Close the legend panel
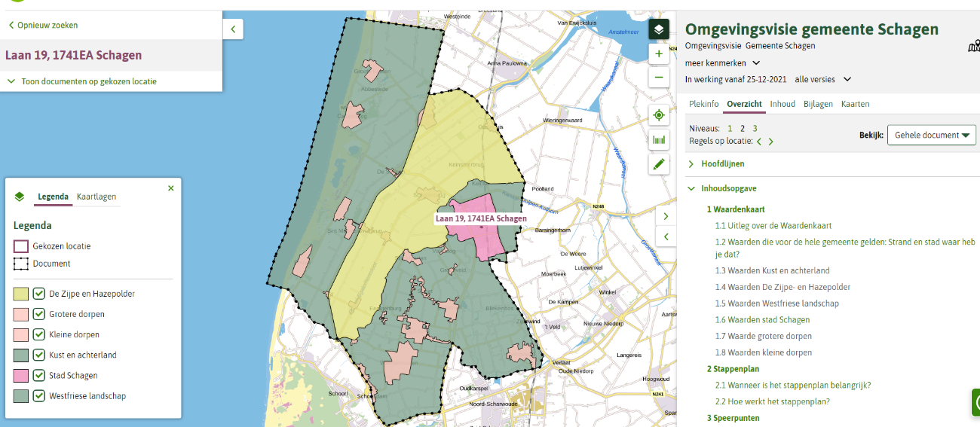 [x=170, y=188]
